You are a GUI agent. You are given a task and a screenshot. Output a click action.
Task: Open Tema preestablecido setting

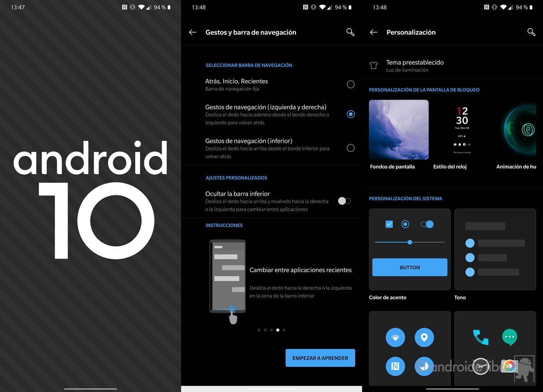(452, 66)
